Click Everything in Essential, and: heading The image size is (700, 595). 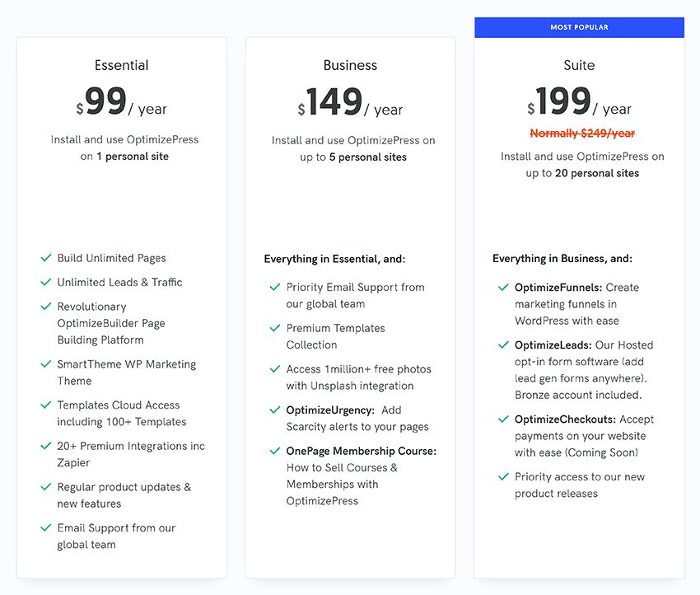(x=335, y=259)
